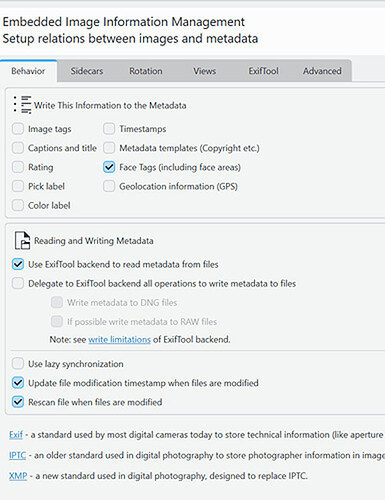
Task: Enable Use lazy synchronization
Action: (18, 363)
